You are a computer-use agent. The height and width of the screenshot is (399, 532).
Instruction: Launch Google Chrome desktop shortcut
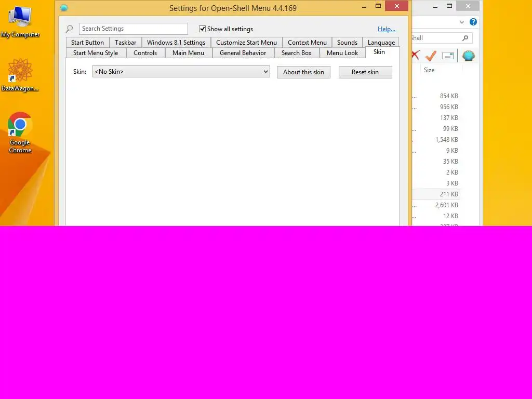pyautogui.click(x=20, y=132)
